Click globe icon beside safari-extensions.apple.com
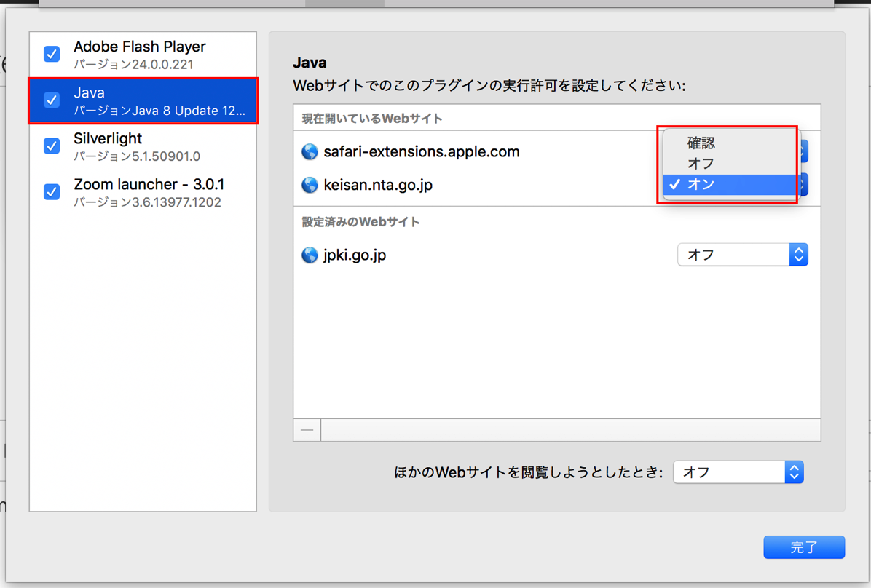The width and height of the screenshot is (871, 588). pyautogui.click(x=310, y=151)
